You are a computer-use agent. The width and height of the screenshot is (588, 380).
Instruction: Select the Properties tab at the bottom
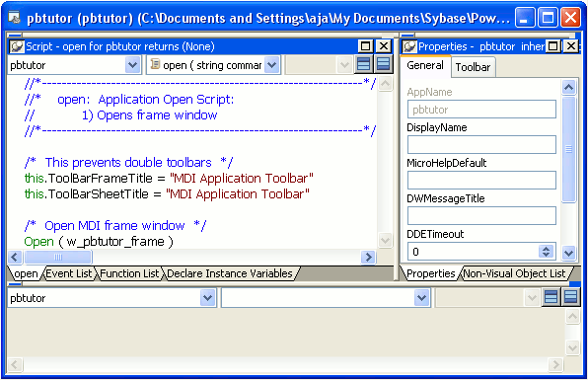[x=430, y=273]
